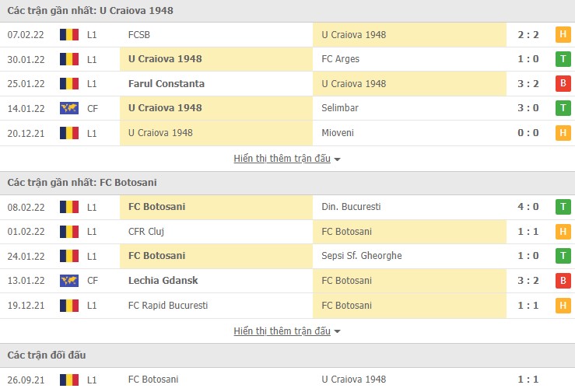
Task: Click red B badge for Farul Constanta match
Action: click(563, 83)
